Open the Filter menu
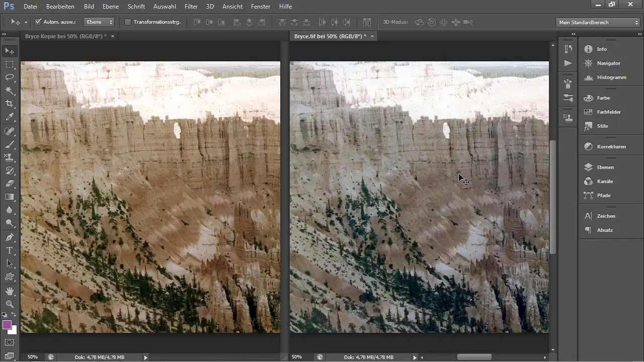Screen dimensions: 644x362 (191, 7)
